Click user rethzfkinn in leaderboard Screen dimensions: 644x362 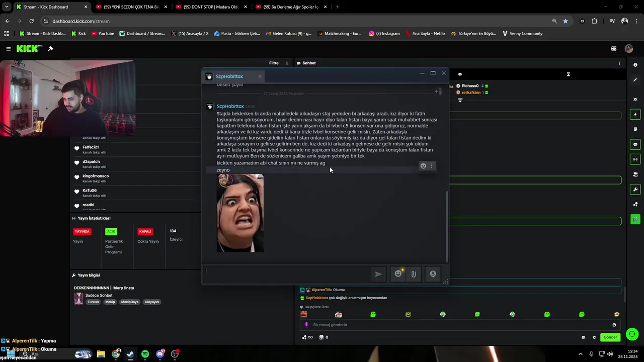pos(472,93)
